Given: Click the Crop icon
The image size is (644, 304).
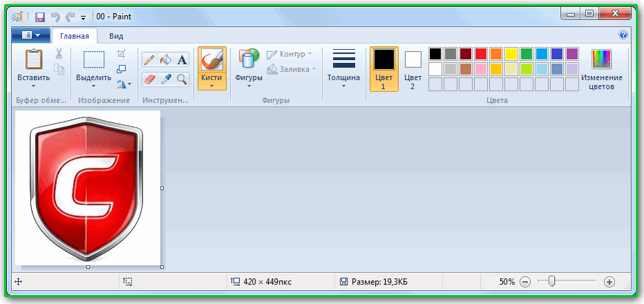Looking at the screenshot, I should point(121,53).
